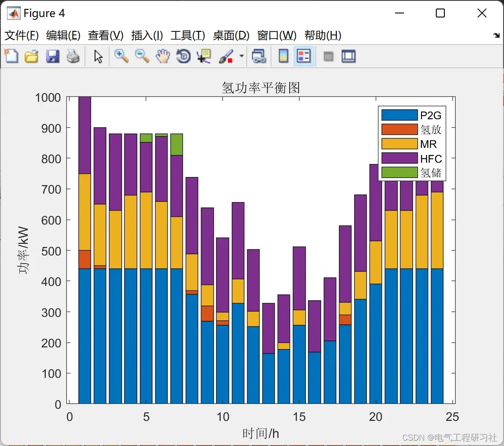504x446 pixels.
Task: Print the figure with printer icon
Action: (x=73, y=56)
